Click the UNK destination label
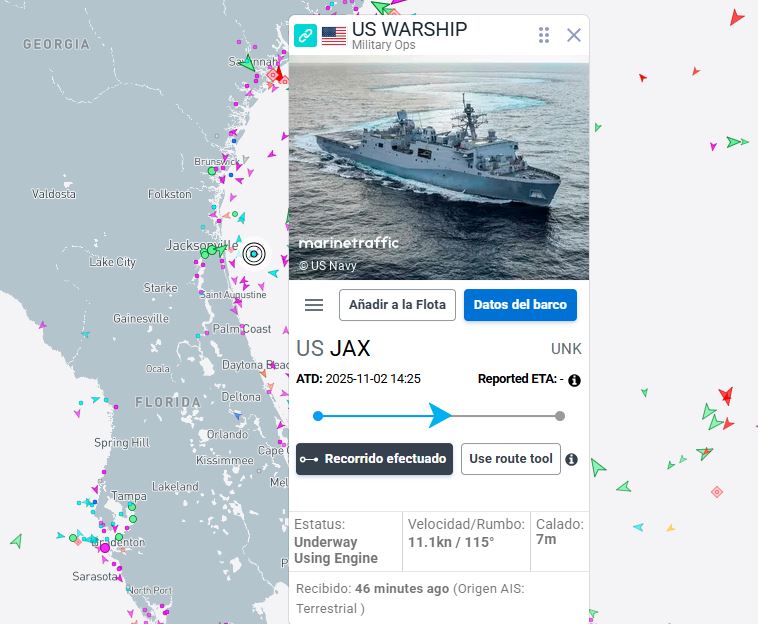This screenshot has height=624, width=758. point(566,349)
